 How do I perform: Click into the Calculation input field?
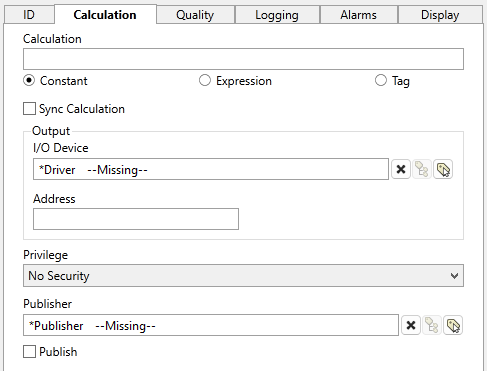(x=243, y=59)
